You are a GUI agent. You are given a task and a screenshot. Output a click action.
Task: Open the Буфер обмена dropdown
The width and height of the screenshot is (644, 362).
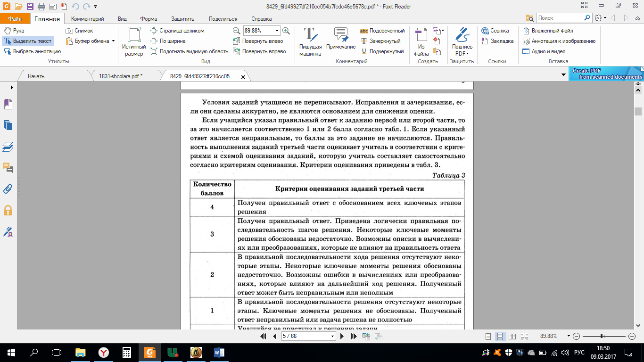(91, 41)
